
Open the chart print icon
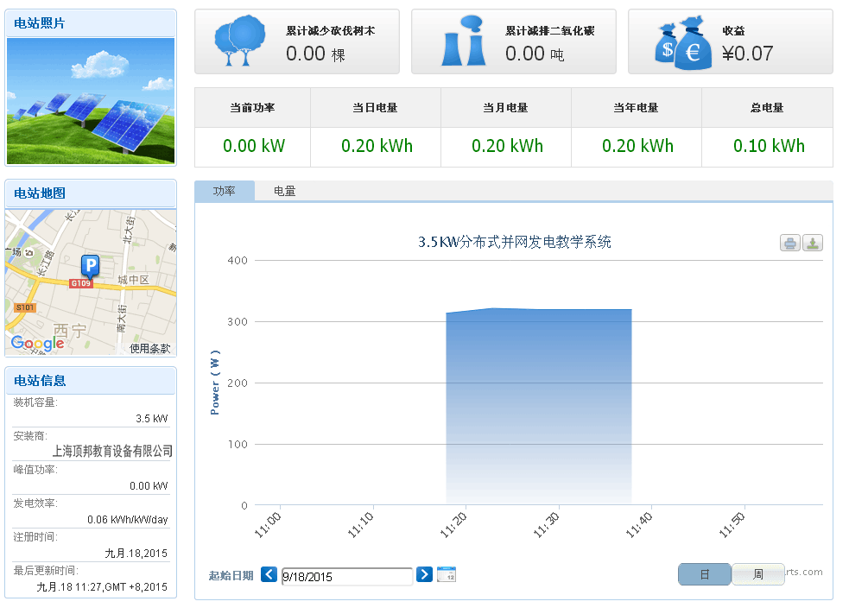pos(790,243)
